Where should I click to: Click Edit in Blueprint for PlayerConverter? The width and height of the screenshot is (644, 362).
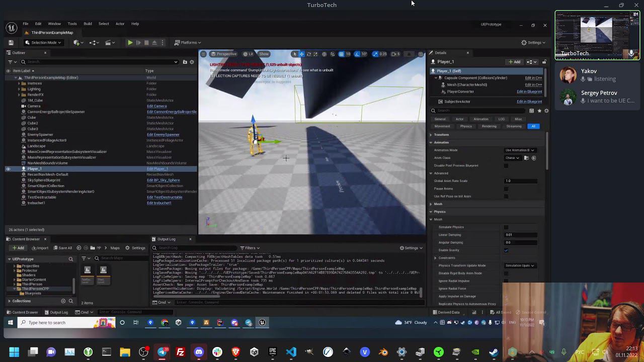529,92
